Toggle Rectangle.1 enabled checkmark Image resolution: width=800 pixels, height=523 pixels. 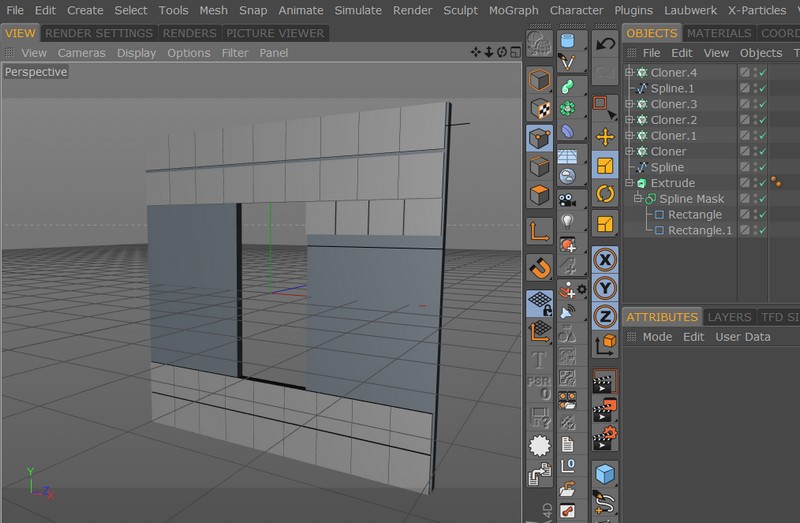pos(763,230)
